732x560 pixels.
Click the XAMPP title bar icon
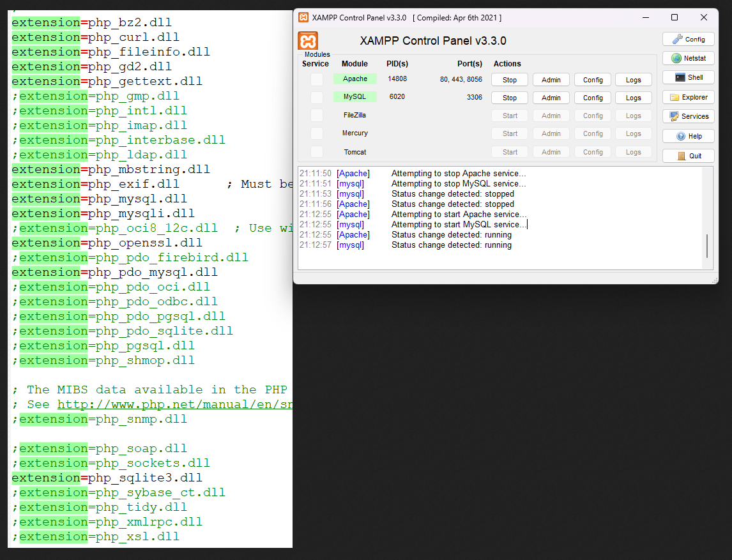303,18
